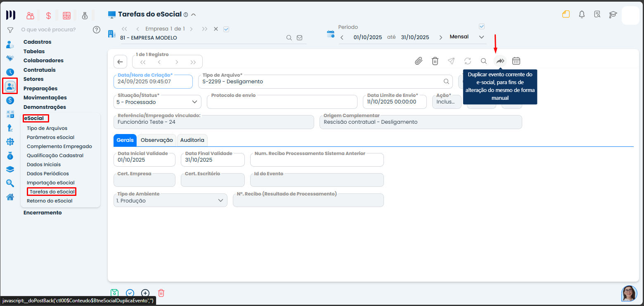Click the back arrow button

pyautogui.click(x=120, y=62)
